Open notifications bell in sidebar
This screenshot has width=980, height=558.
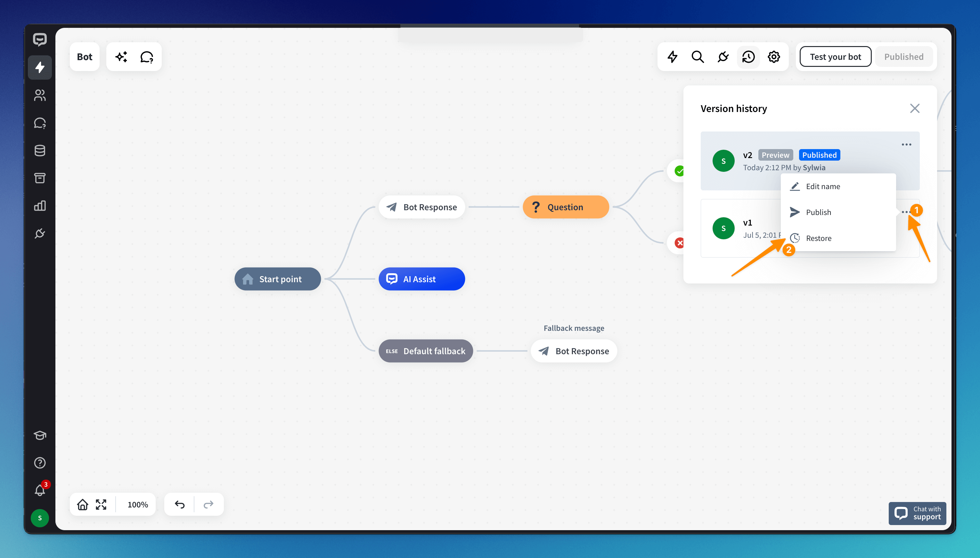pyautogui.click(x=40, y=490)
